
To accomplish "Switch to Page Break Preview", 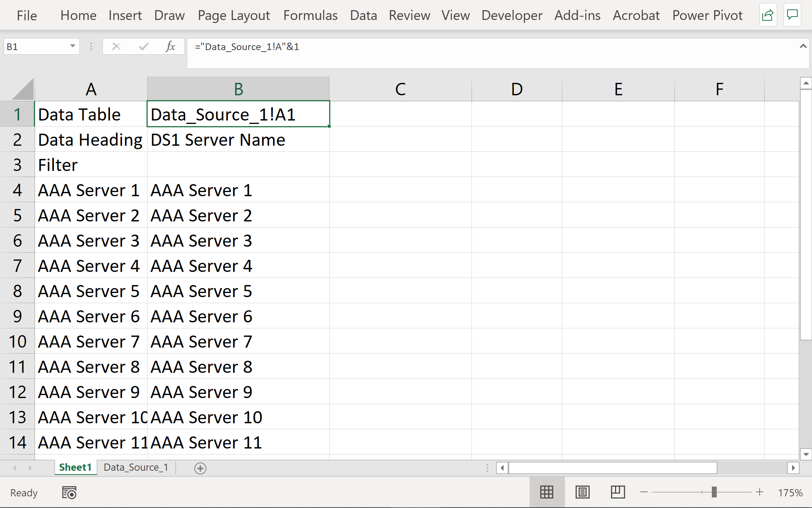I will [x=618, y=492].
